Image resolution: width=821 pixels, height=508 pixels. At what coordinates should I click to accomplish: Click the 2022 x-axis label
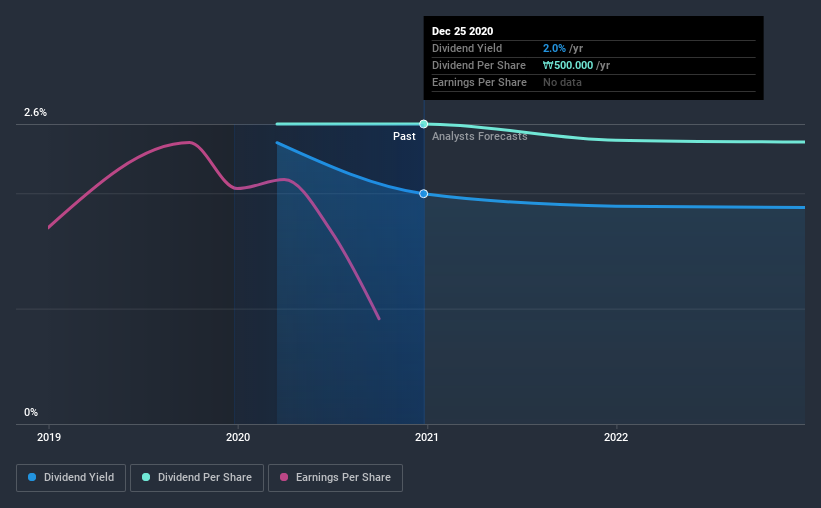pyautogui.click(x=616, y=437)
